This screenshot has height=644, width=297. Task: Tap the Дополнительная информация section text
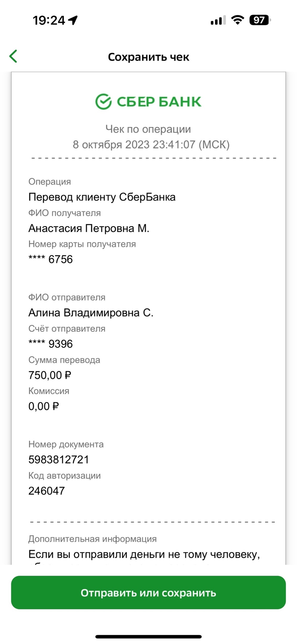92,539
